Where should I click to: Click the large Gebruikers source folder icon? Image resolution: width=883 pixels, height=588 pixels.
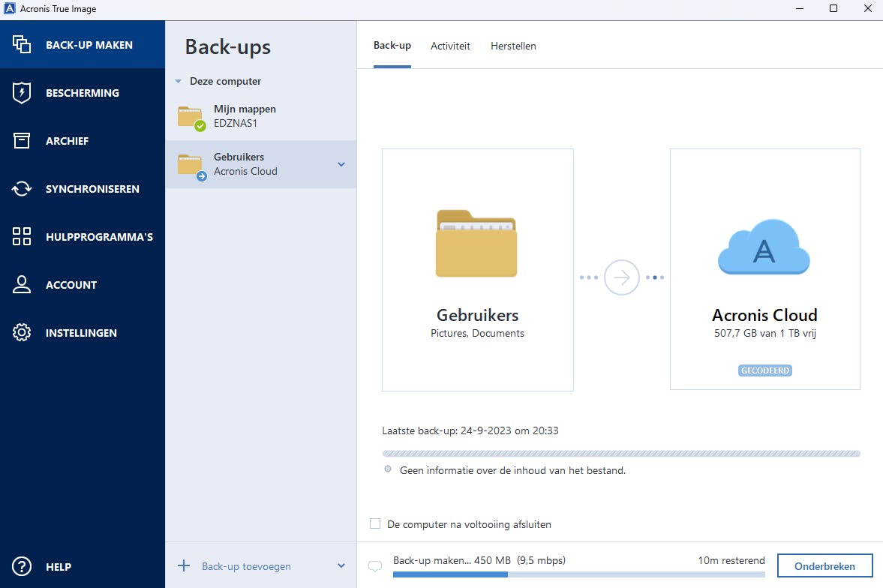click(x=476, y=243)
